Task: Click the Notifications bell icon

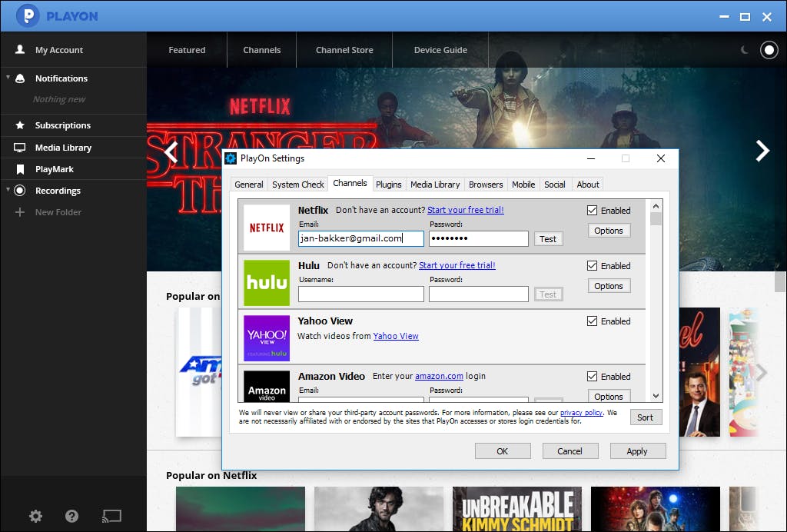Action: [20, 78]
